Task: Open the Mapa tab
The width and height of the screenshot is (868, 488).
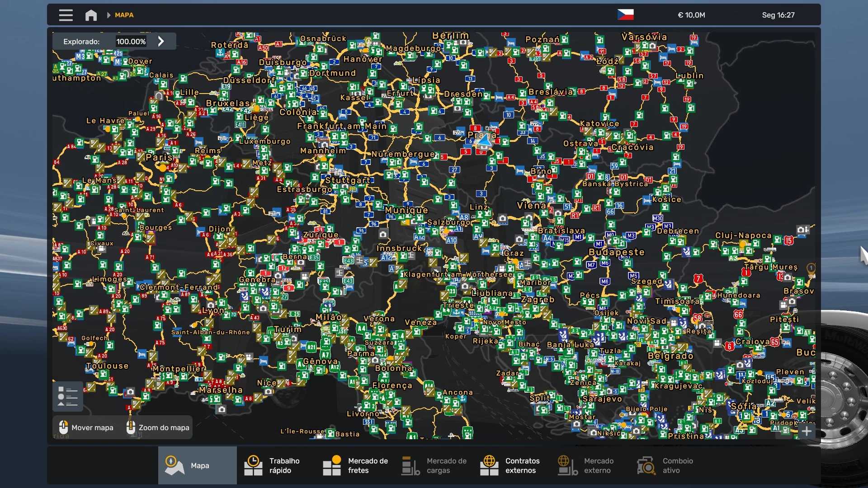Action: pyautogui.click(x=197, y=465)
